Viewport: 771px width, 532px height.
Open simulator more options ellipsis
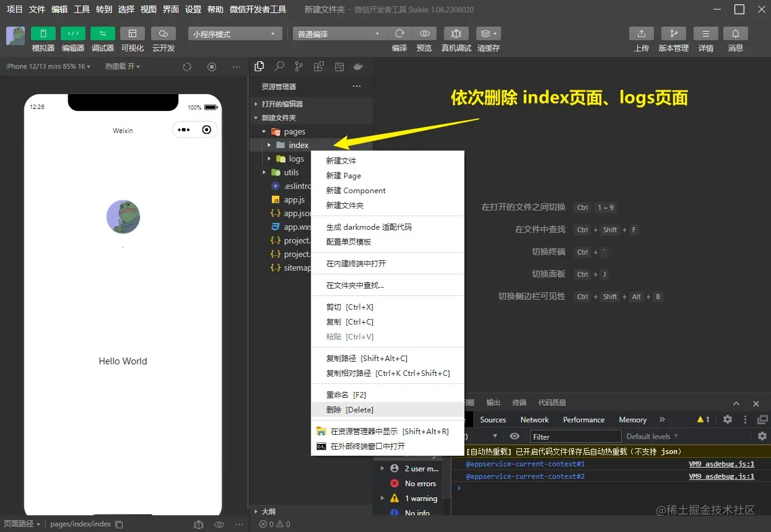(x=237, y=67)
